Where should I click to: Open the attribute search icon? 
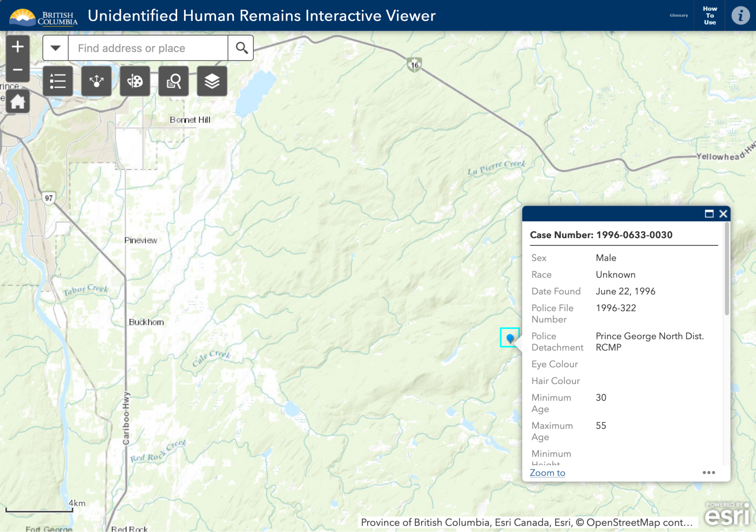coord(173,81)
